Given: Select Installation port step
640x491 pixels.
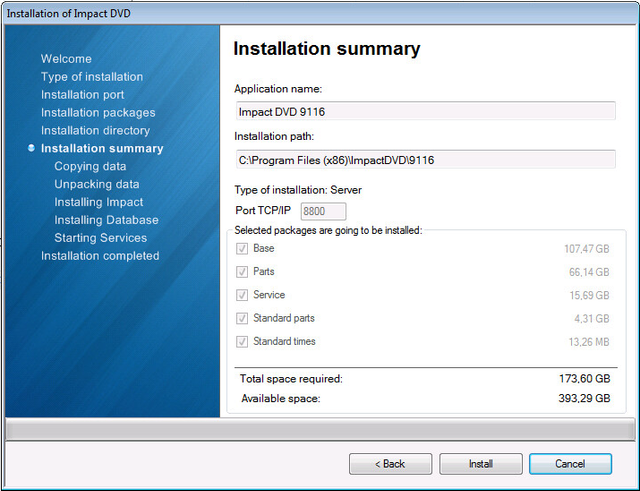Looking at the screenshot, I should 82,95.
